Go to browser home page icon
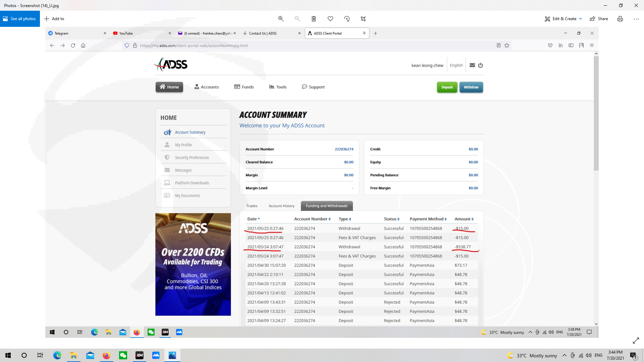Image resolution: width=644 pixels, height=362 pixels. tap(83, 46)
